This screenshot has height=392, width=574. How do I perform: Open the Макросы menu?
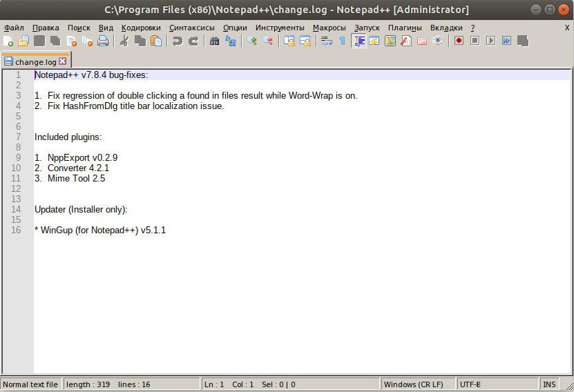click(329, 28)
